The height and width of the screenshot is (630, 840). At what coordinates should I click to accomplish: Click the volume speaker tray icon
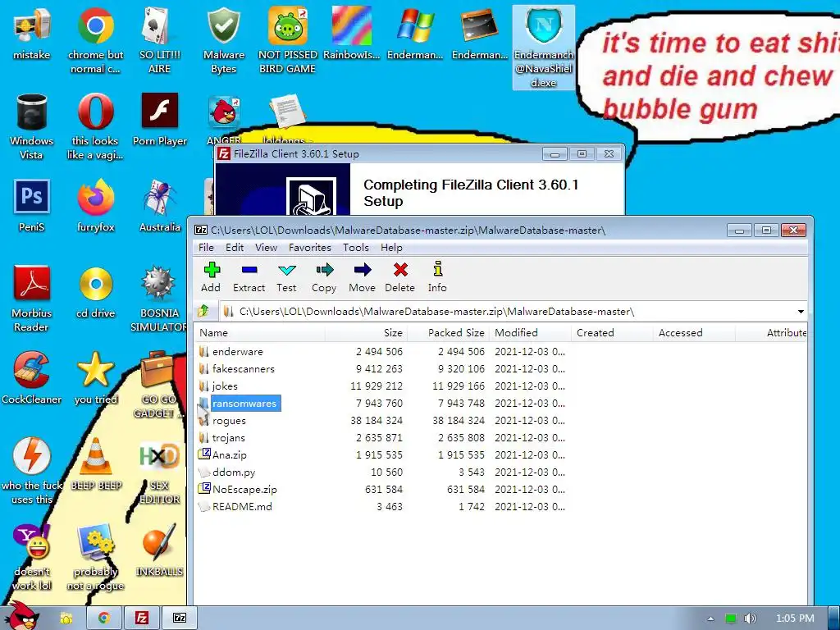coord(750,619)
